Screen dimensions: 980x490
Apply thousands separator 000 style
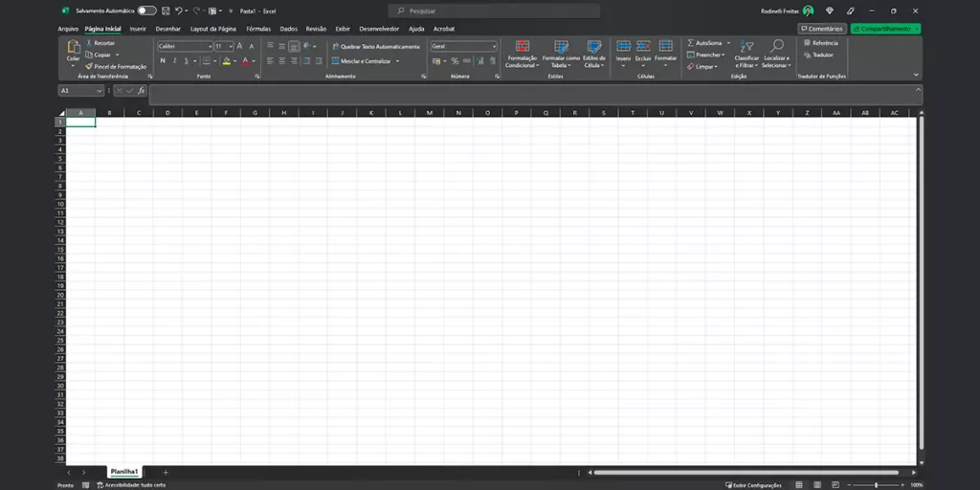pos(467,60)
